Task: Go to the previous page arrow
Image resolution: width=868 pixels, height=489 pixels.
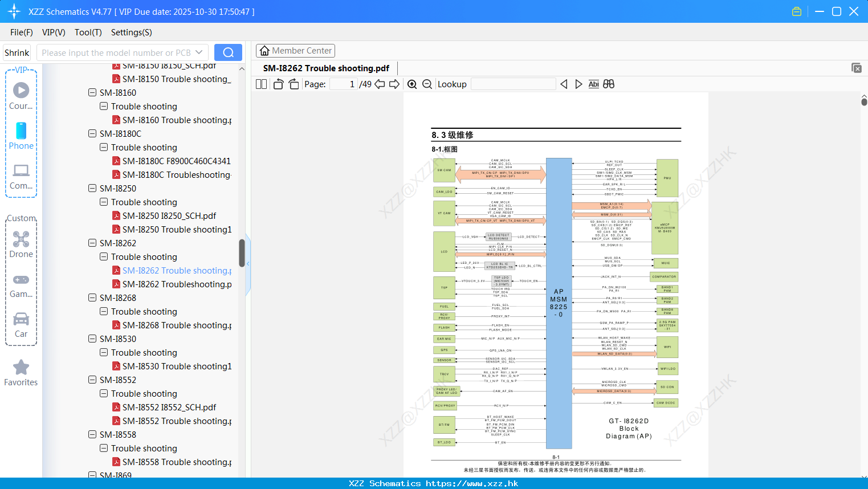Action: [380, 84]
